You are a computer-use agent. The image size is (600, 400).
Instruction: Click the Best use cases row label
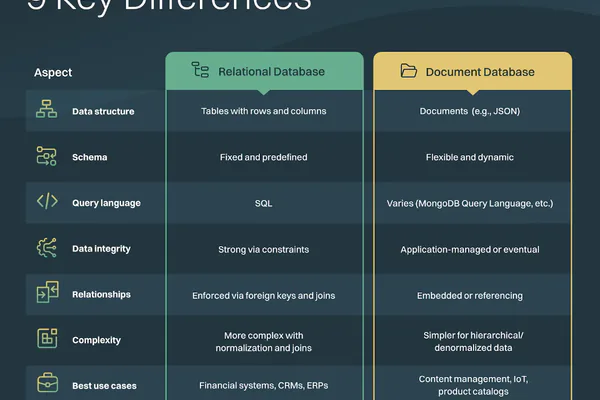point(104,386)
